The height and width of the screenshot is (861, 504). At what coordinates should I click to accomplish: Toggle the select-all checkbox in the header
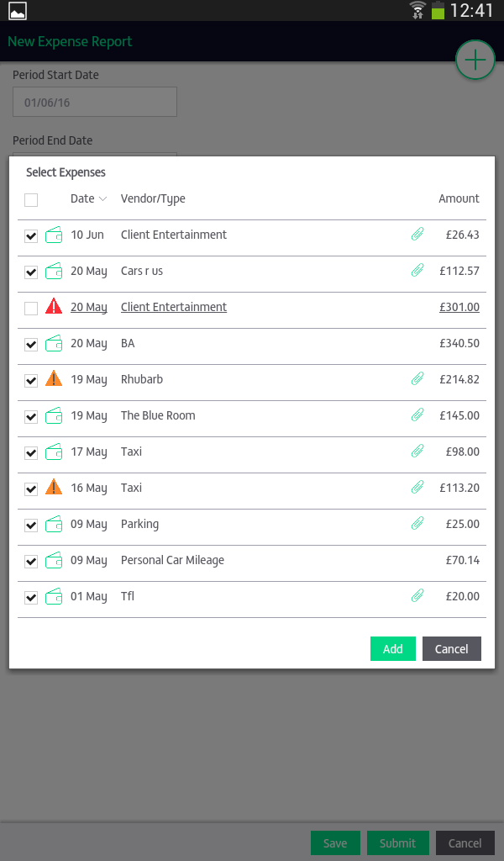coord(31,200)
